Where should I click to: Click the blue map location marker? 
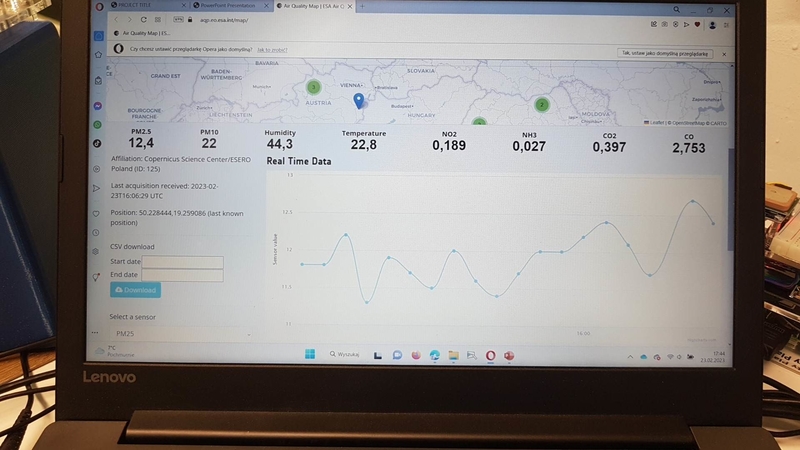coord(359,99)
